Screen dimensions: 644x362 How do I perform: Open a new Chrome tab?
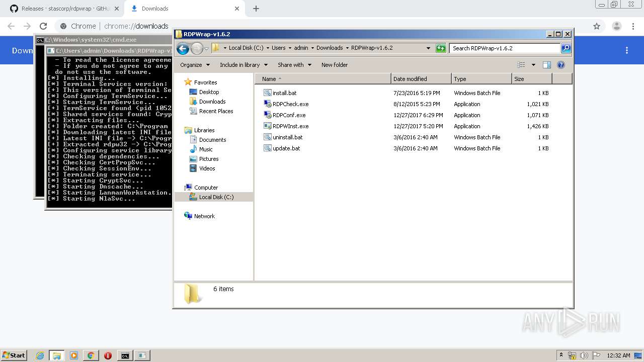256,9
